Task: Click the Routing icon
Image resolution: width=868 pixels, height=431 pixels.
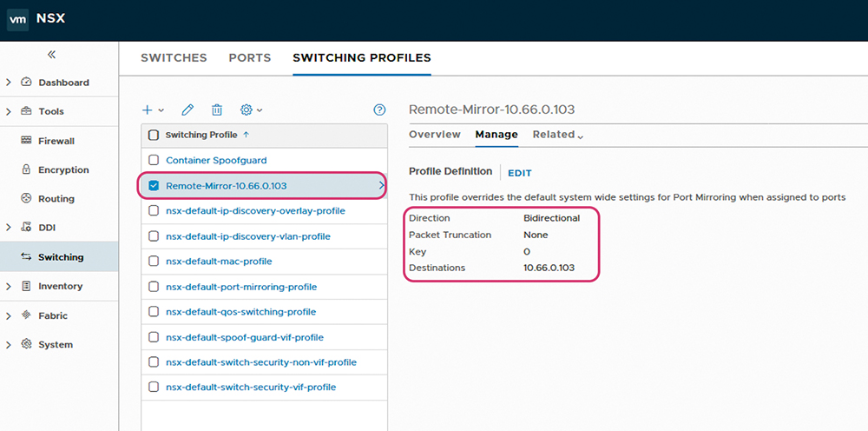Action: click(27, 198)
